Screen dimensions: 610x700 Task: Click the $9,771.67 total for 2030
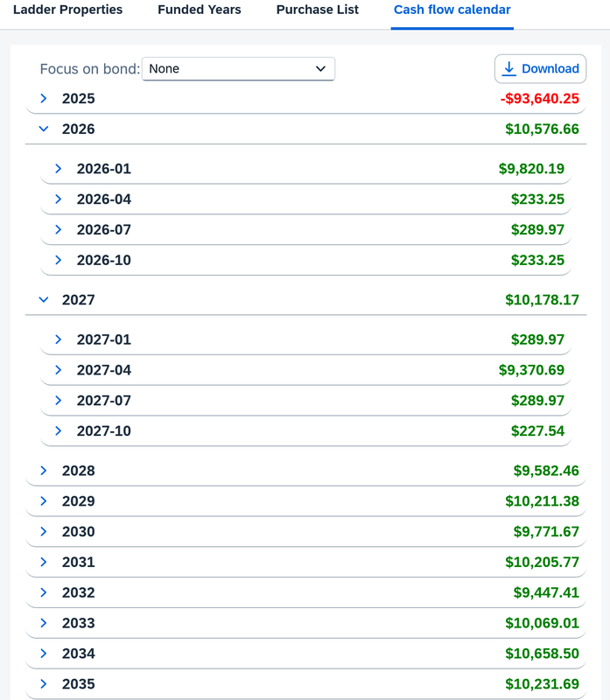coord(546,531)
